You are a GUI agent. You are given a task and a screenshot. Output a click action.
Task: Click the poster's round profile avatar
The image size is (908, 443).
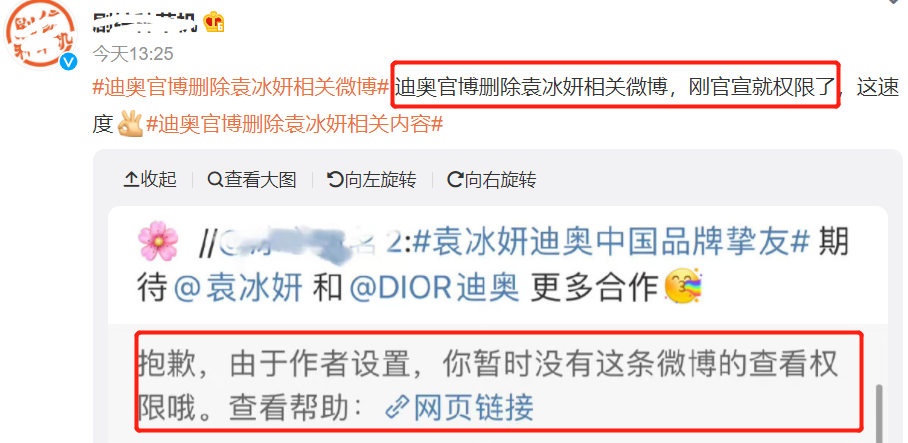[x=42, y=34]
